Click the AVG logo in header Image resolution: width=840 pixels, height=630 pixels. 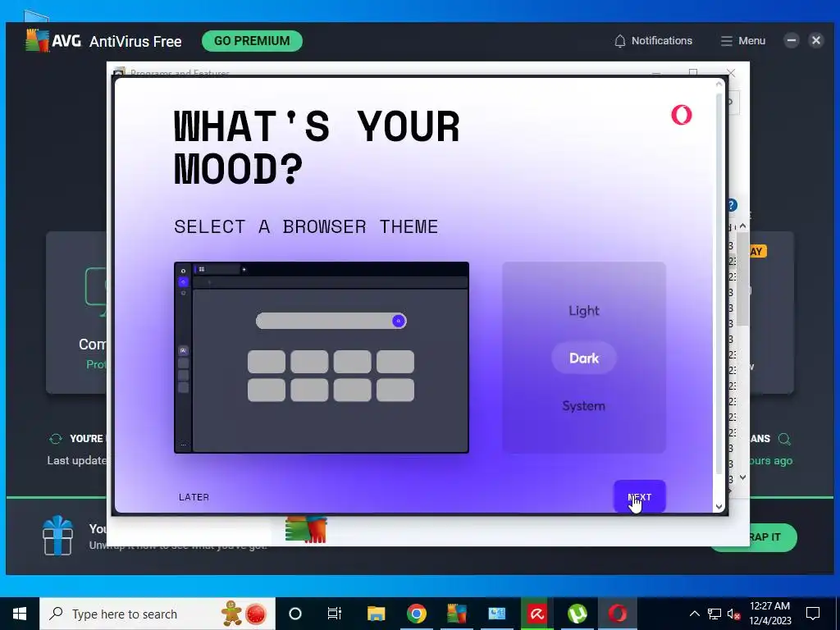(x=53, y=41)
